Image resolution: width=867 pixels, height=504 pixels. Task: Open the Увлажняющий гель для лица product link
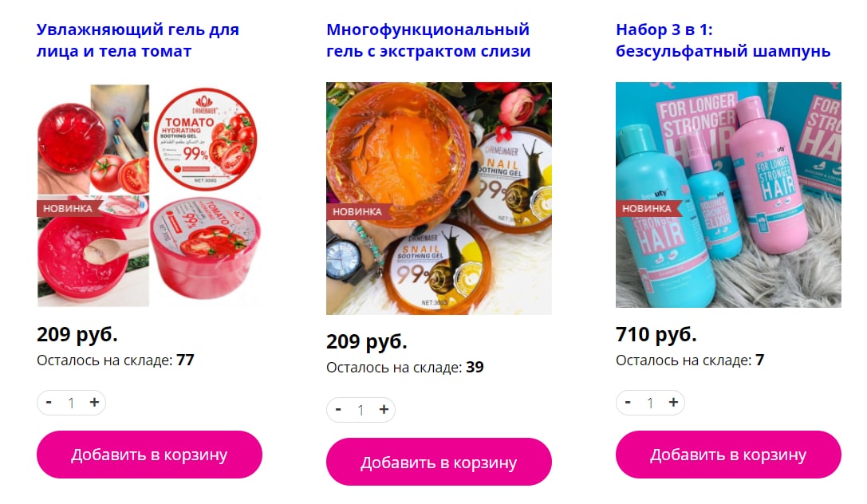[138, 41]
